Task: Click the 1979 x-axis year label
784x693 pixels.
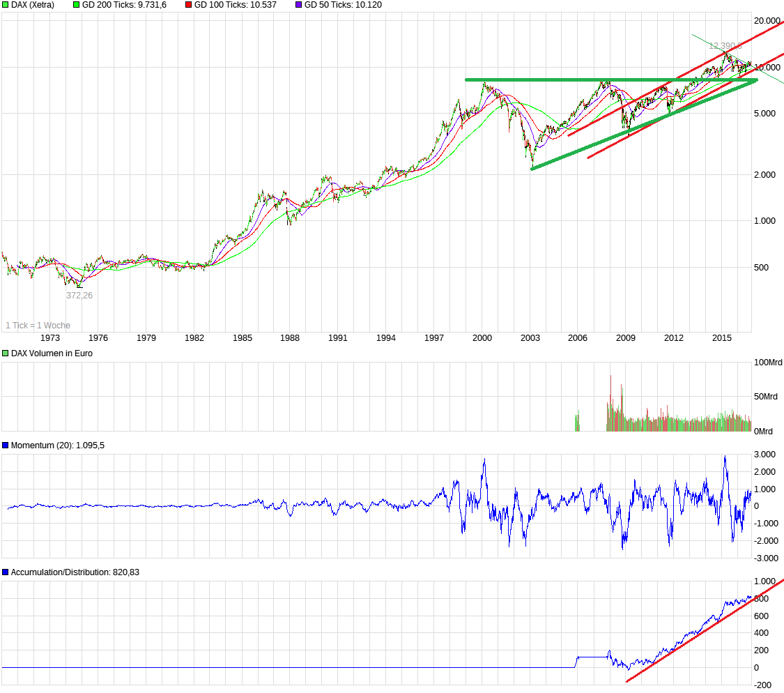Action: [x=146, y=337]
